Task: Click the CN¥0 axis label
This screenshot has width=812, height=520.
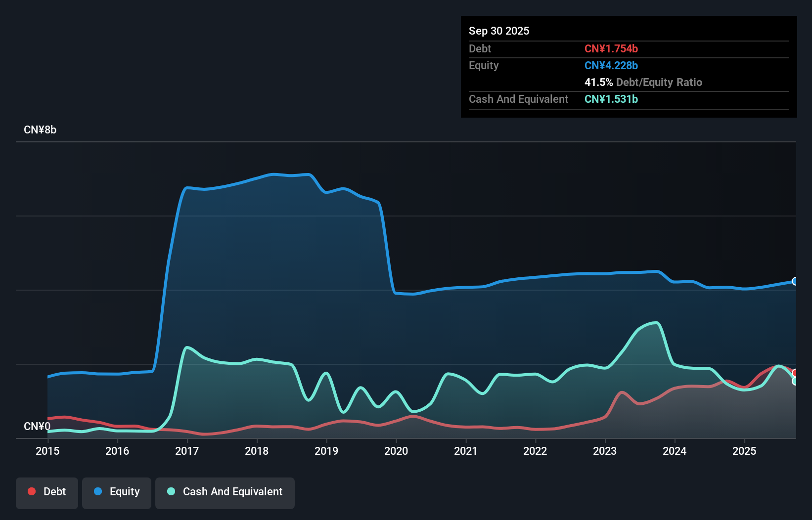Action: point(37,427)
